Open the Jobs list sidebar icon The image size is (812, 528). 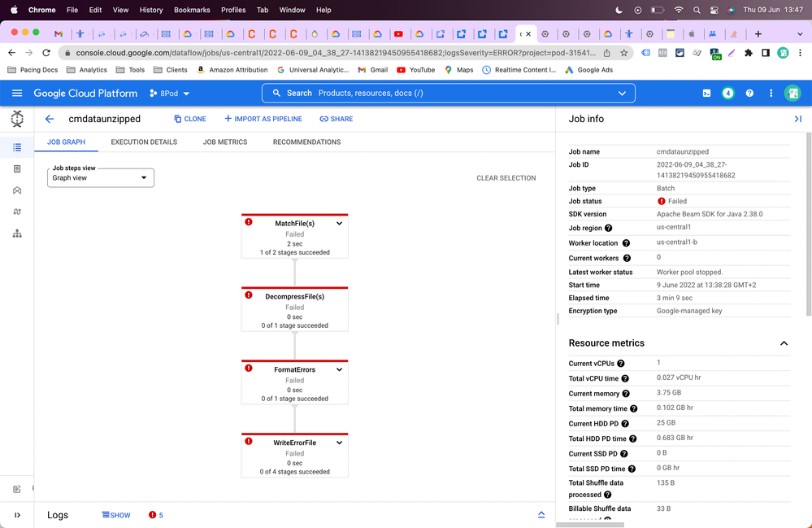pyautogui.click(x=17, y=147)
